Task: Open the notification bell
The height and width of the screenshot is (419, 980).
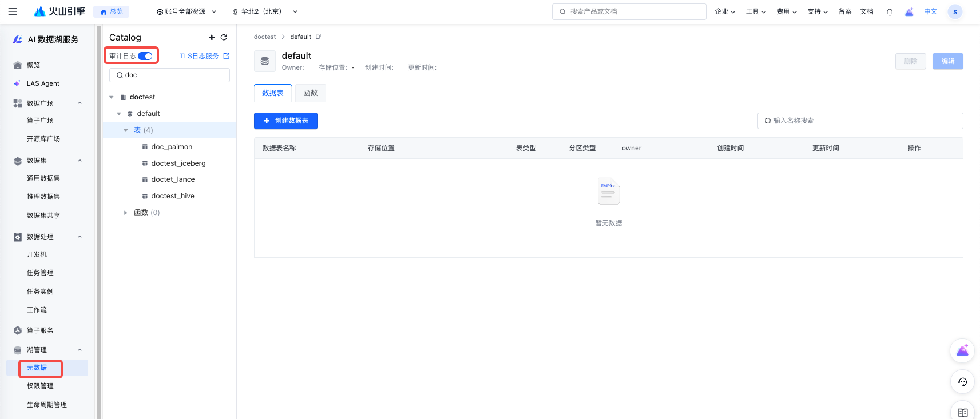Action: point(890,12)
